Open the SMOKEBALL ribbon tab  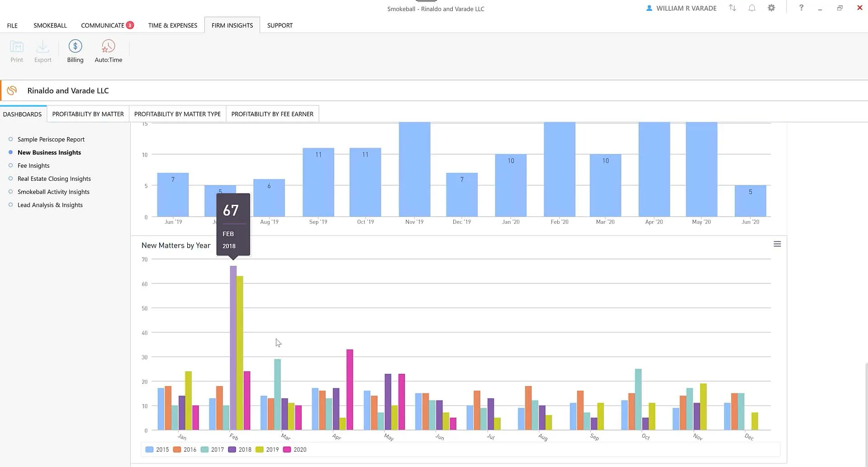pyautogui.click(x=50, y=25)
